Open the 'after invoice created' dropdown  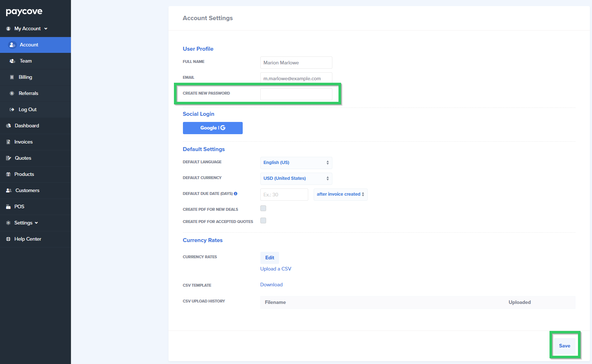coord(340,194)
